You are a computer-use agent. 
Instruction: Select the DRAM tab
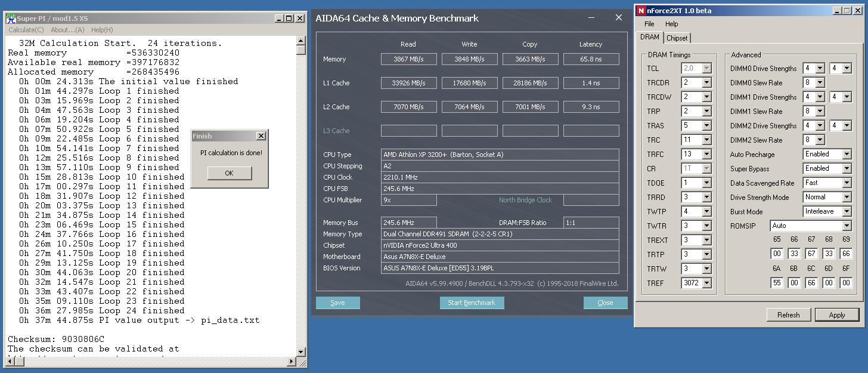650,37
